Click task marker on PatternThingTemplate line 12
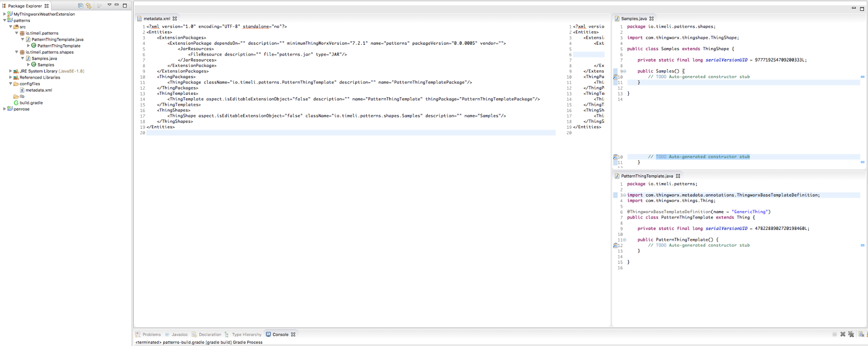Screen dimensions: 868x346 pyautogui.click(x=615, y=246)
